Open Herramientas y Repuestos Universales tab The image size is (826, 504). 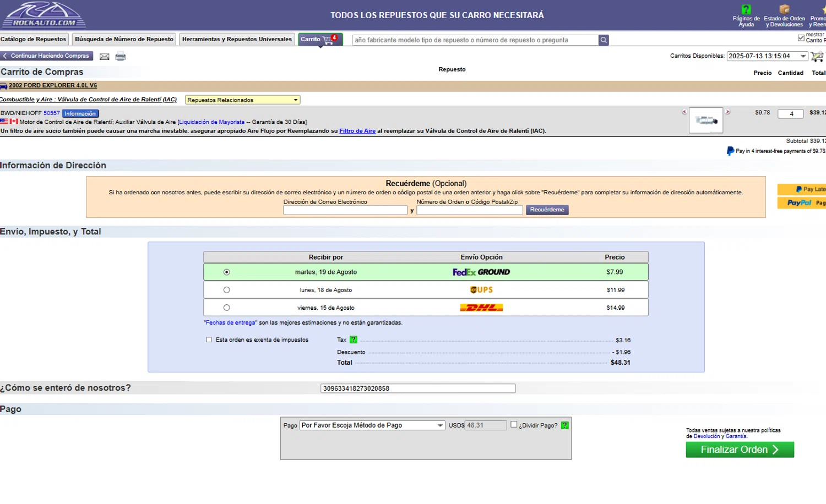(237, 39)
